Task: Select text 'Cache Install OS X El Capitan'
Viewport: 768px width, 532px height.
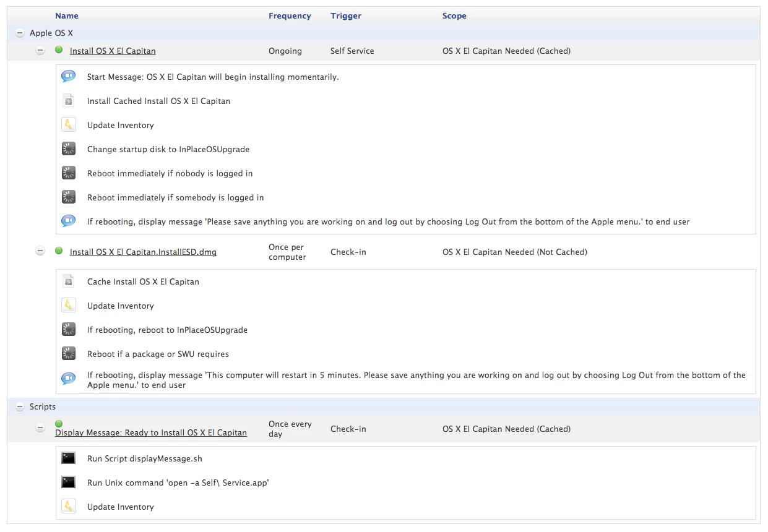Action: click(x=143, y=282)
